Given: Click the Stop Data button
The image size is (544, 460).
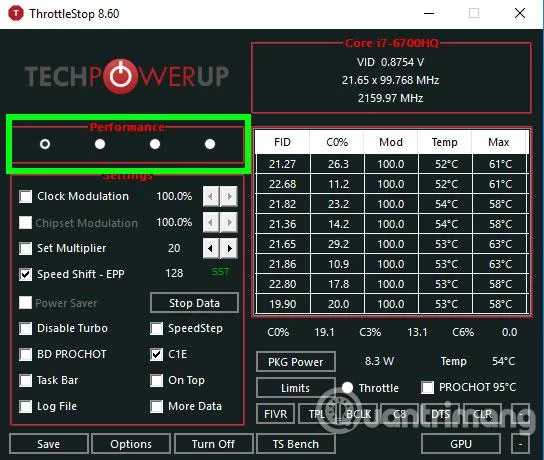Looking at the screenshot, I should [x=194, y=303].
